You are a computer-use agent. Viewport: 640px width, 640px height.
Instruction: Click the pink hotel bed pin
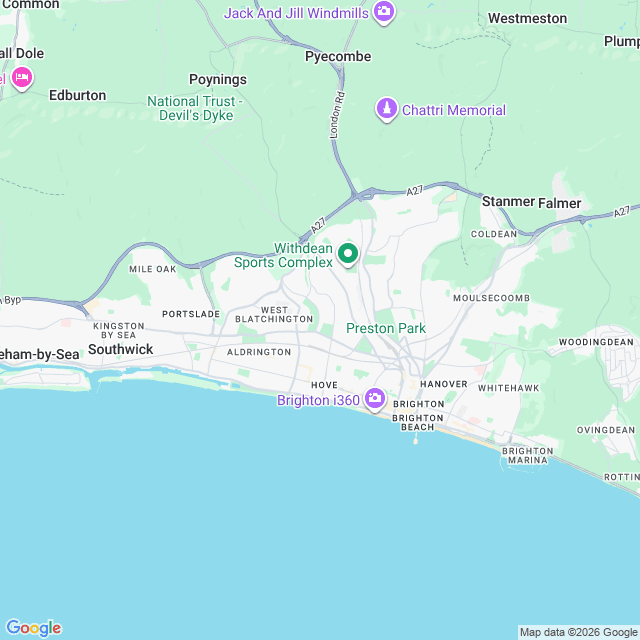click(x=22, y=78)
